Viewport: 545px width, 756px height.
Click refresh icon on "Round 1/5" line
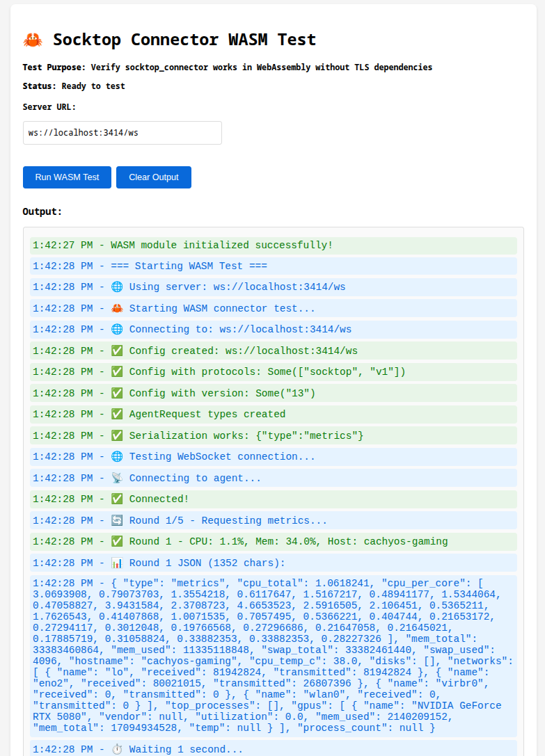pyautogui.click(x=117, y=520)
